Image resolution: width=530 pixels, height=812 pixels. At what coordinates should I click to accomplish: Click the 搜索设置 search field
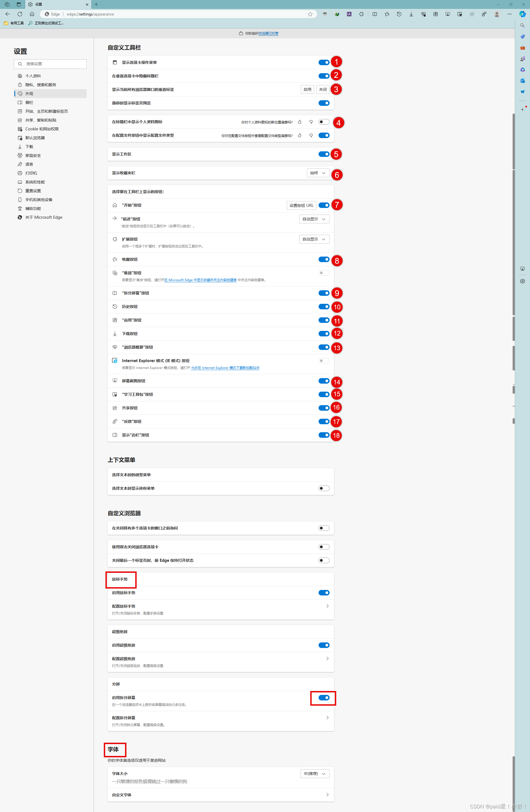tap(50, 64)
